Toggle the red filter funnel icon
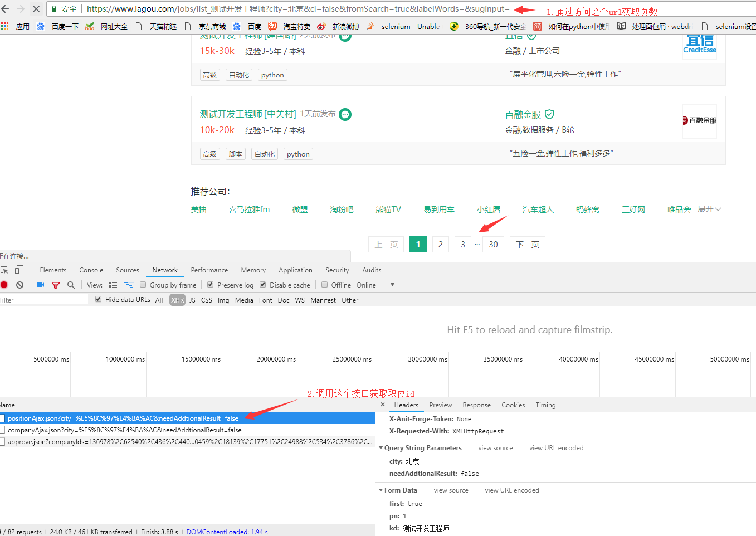The width and height of the screenshot is (756, 536). 56,285
